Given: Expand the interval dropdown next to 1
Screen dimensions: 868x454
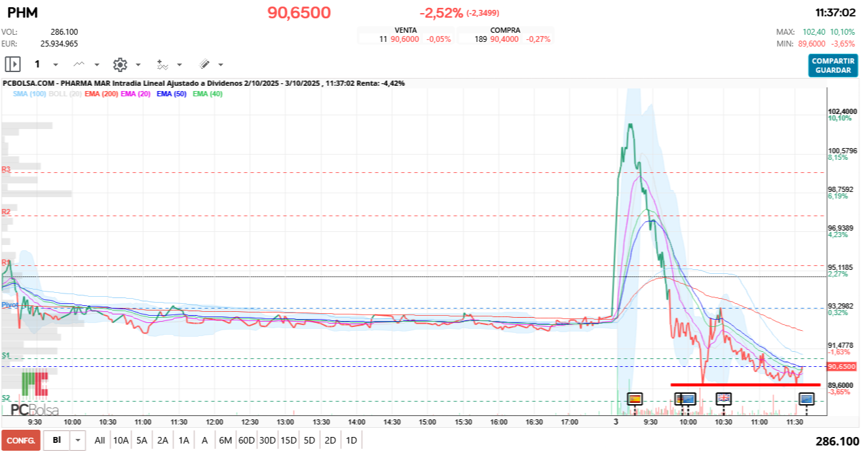Looking at the screenshot, I should coord(55,65).
